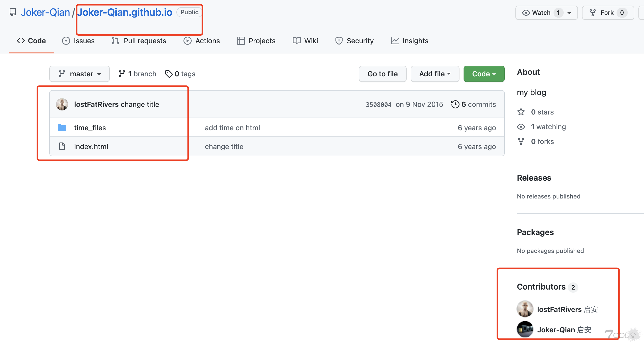Click the repository book icon beside Joker-Qian
This screenshot has height=343, width=644.
pyautogui.click(x=13, y=12)
